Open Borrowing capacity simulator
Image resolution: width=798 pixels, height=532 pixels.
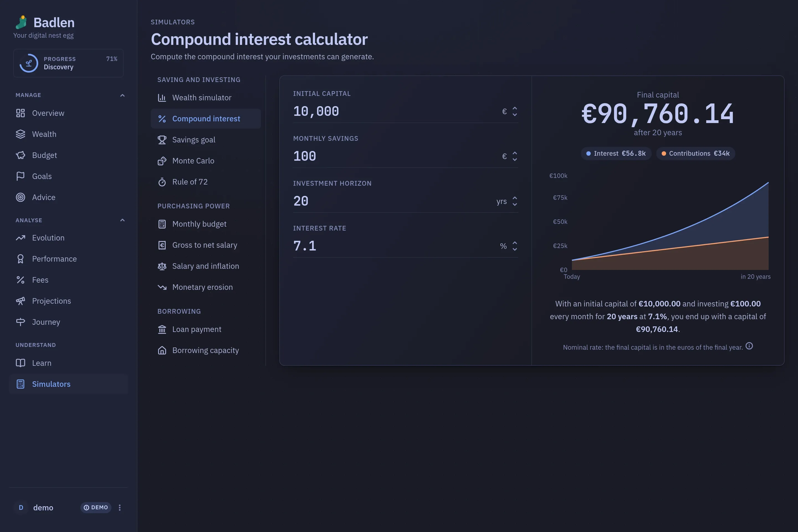206,350
